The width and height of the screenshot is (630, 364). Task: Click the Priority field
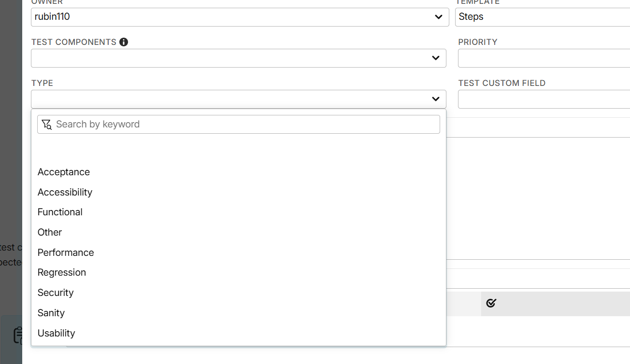pos(544,58)
